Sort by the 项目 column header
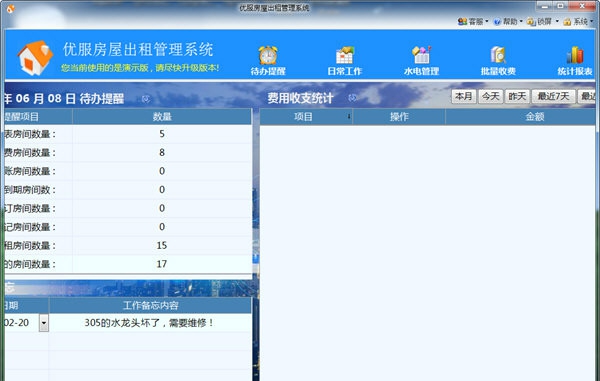The width and height of the screenshot is (600, 381). coord(306,117)
